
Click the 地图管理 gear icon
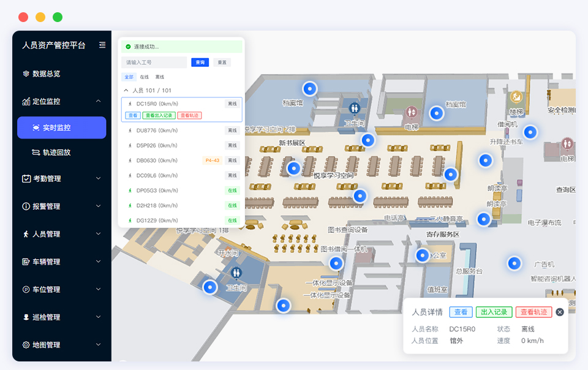click(26, 345)
